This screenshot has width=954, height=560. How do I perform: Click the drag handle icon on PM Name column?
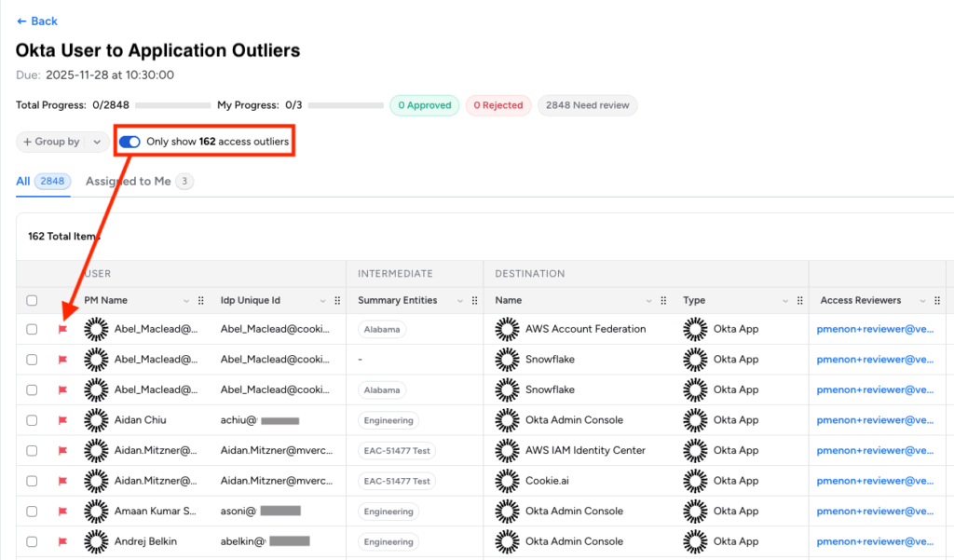200,301
